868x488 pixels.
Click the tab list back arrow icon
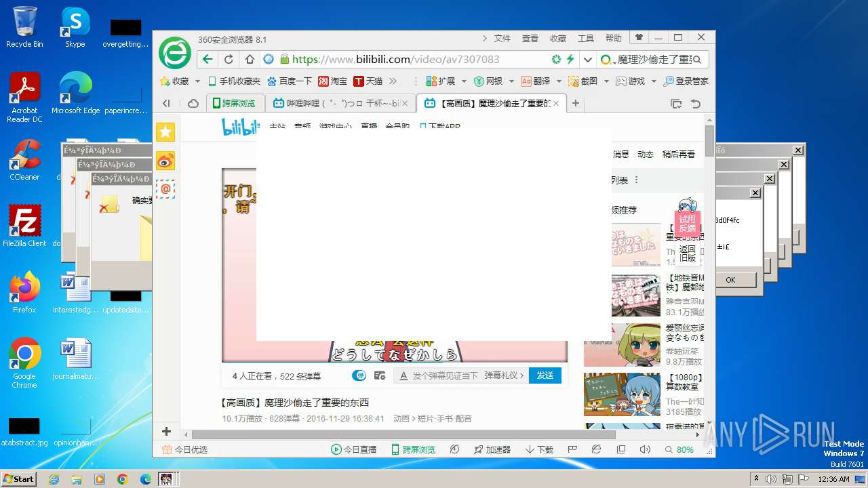[x=166, y=103]
